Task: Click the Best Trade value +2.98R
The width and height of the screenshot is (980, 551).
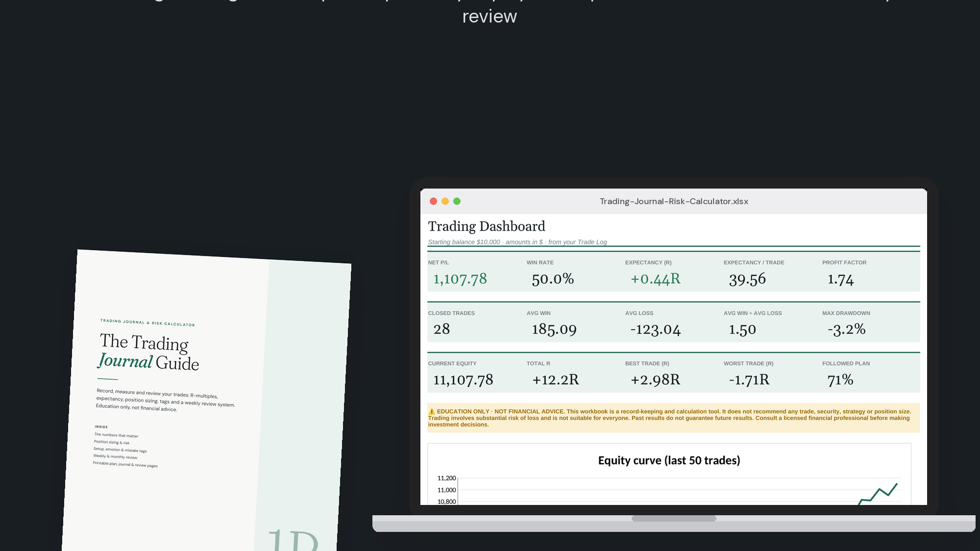Action: coord(656,380)
